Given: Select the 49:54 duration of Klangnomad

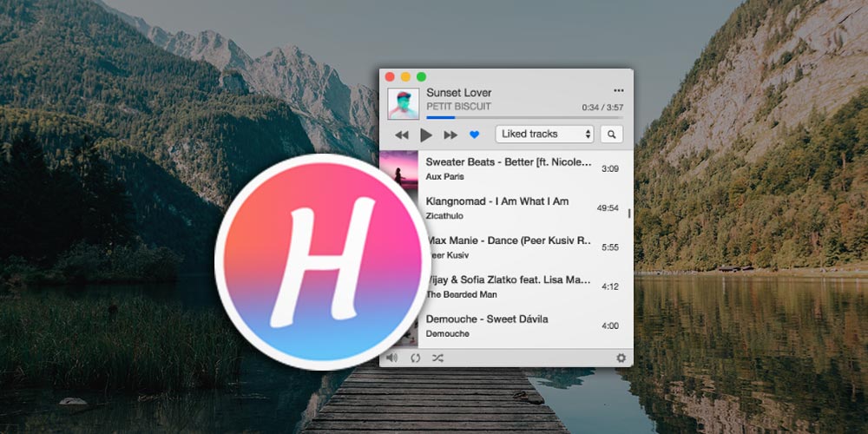Looking at the screenshot, I should pyautogui.click(x=608, y=208).
